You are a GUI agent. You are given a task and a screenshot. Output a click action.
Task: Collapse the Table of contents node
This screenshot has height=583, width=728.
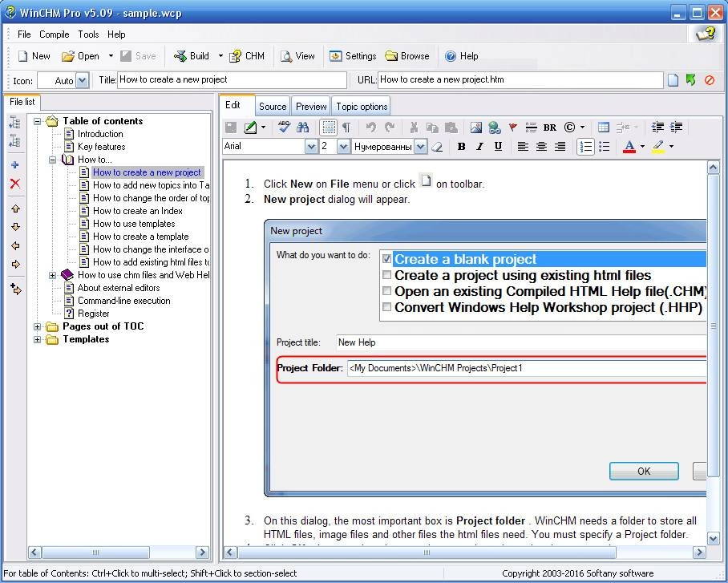pos(37,121)
